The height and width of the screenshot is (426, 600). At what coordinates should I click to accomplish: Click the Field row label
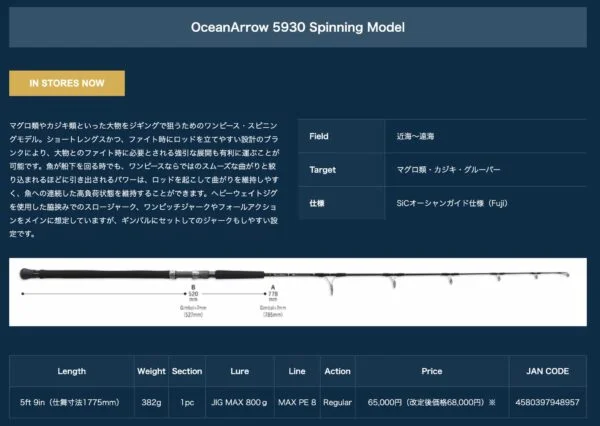point(319,136)
